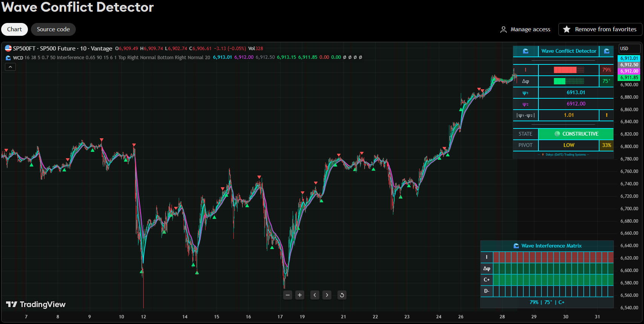This screenshot has height=324, width=644.
Task: Click the Wave Interference Matrix title
Action: tap(551, 246)
